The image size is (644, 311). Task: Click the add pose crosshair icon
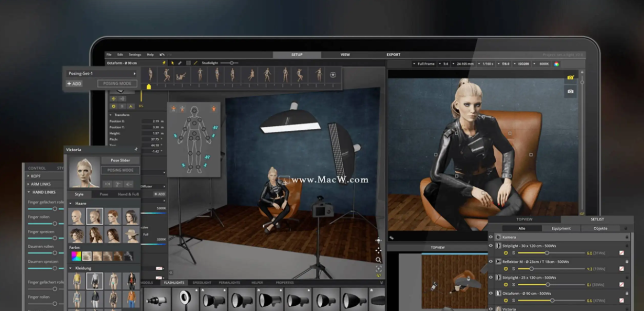(x=333, y=75)
